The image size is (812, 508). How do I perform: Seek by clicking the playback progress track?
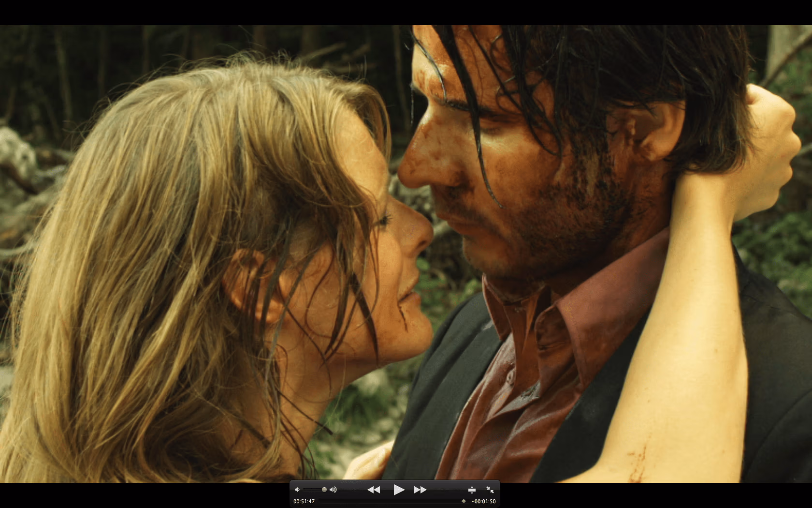tap(394, 501)
